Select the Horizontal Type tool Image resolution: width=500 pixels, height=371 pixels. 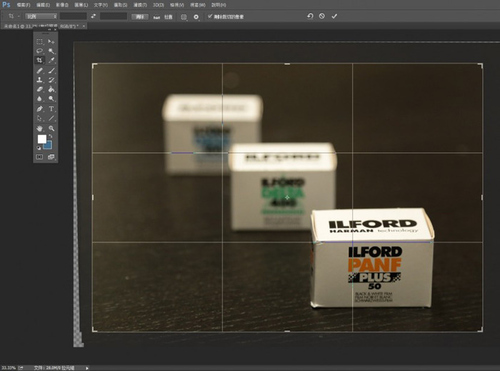coord(51,109)
